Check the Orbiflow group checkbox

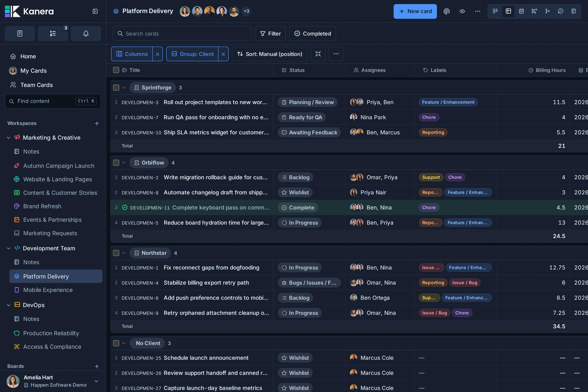(116, 163)
